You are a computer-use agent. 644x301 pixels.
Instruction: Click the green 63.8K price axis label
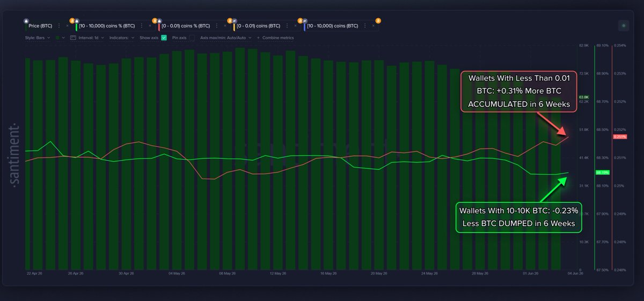585,97
